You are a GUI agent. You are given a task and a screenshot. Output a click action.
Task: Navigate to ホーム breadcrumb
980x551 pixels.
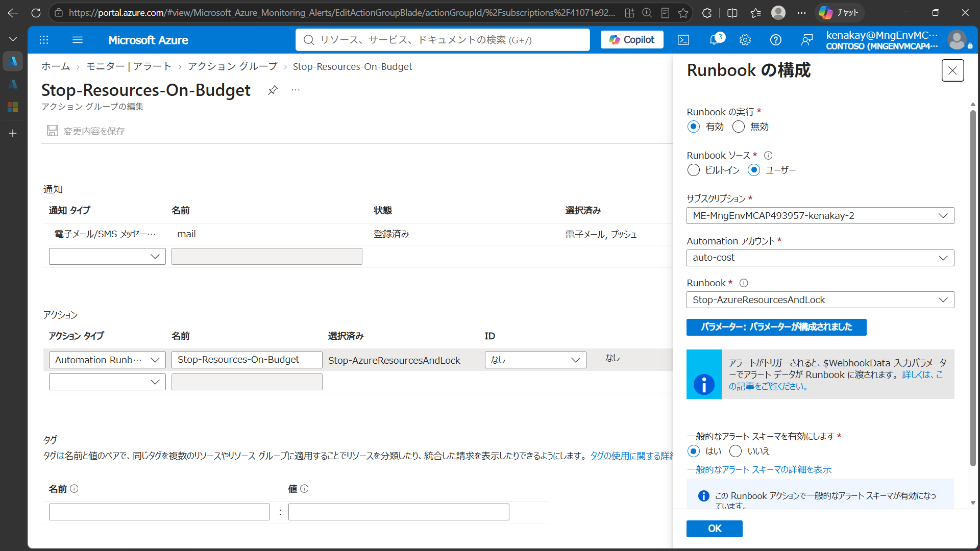(x=56, y=67)
